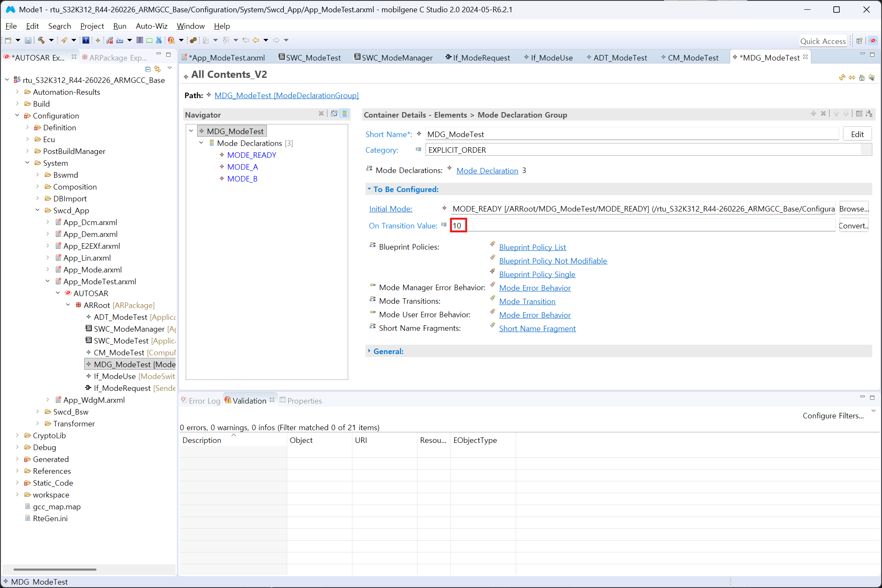Image resolution: width=882 pixels, height=588 pixels.
Task: Toggle the highlighted Navigator list view icon
Action: coord(345,113)
